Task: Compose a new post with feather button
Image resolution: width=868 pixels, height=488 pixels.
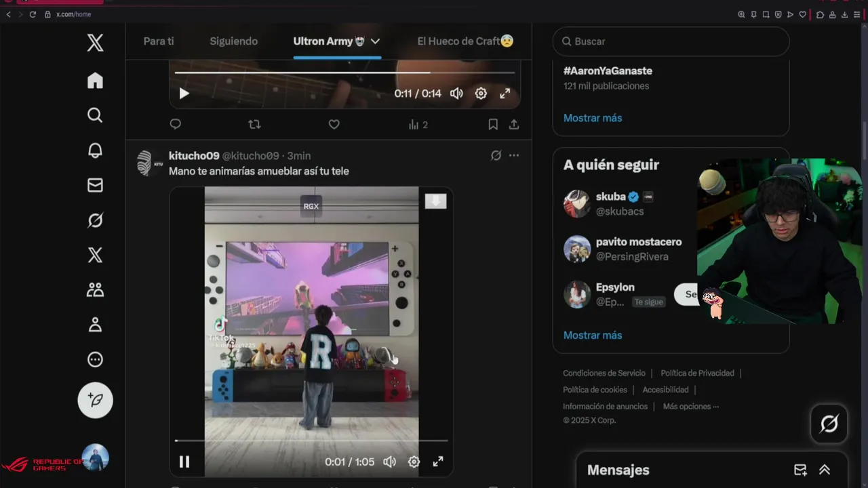Action: point(95,401)
